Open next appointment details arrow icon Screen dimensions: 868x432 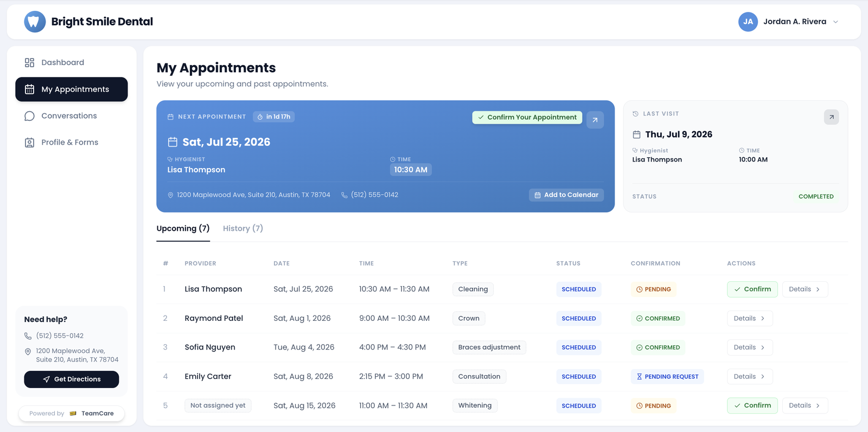pos(595,120)
